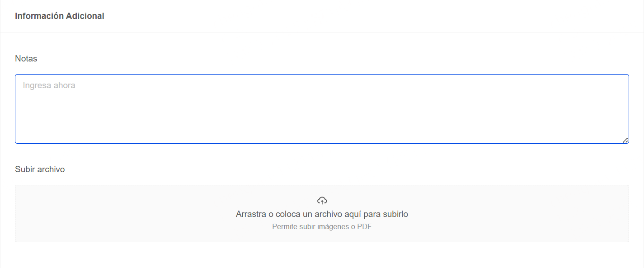Click 'Permite subir imágenes o PDF' hint

pyautogui.click(x=322, y=226)
